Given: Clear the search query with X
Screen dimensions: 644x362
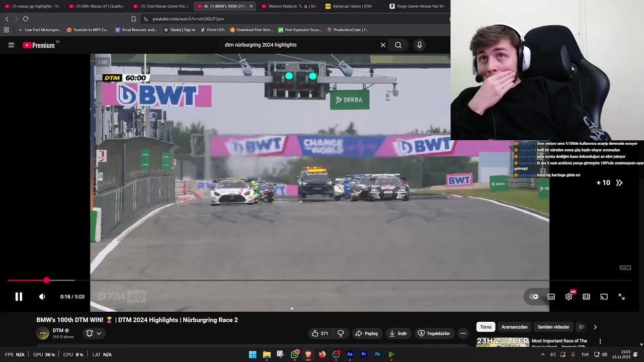Looking at the screenshot, I should click(383, 45).
